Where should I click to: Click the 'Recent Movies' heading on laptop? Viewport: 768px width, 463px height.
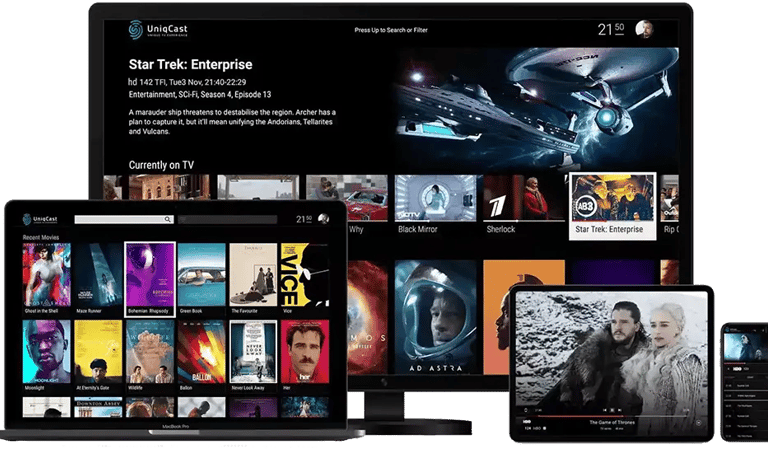[x=41, y=237]
